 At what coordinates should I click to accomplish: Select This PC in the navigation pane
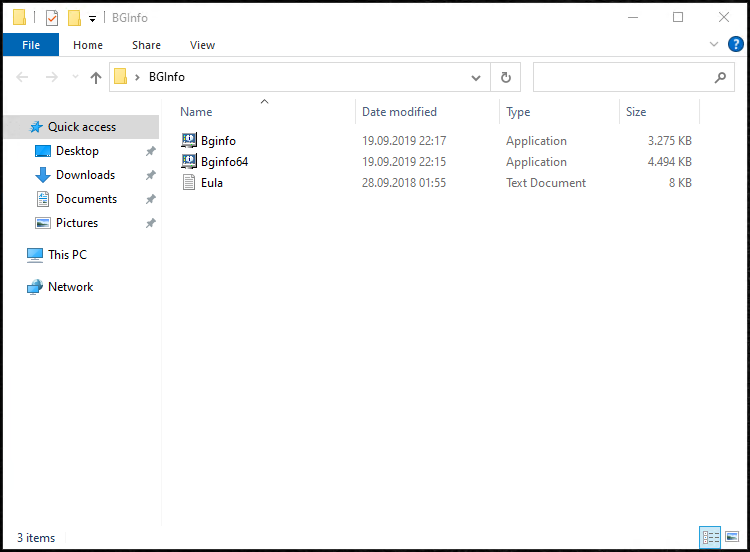tap(67, 255)
